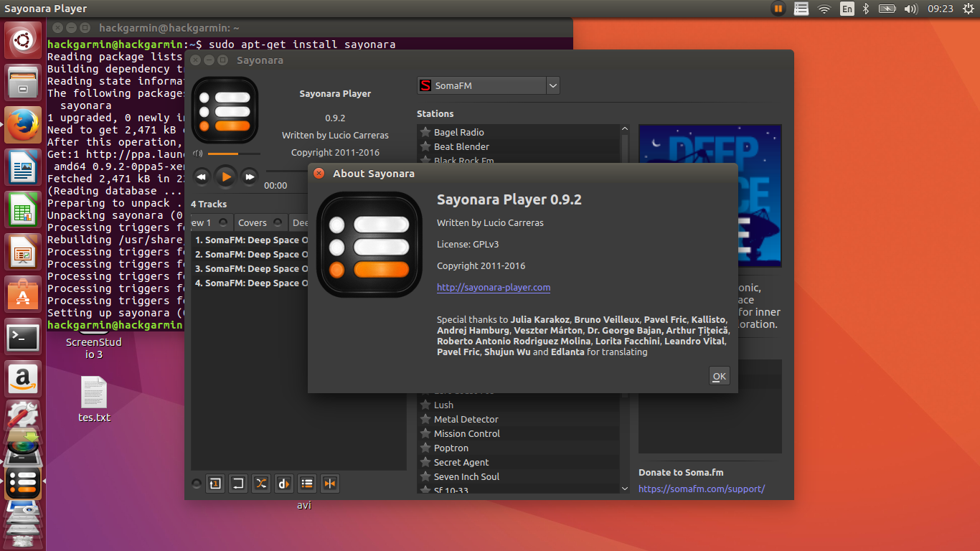980x551 pixels.
Task: Star the Metal Detector station
Action: pyautogui.click(x=425, y=419)
